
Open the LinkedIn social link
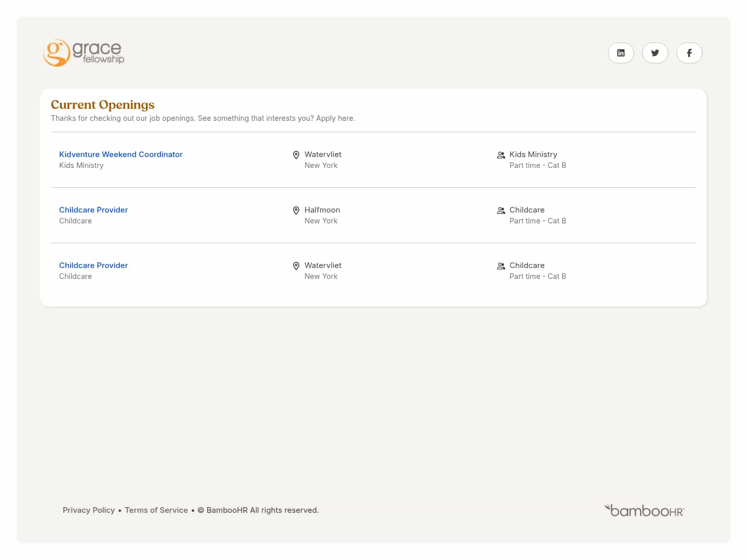coord(621,53)
